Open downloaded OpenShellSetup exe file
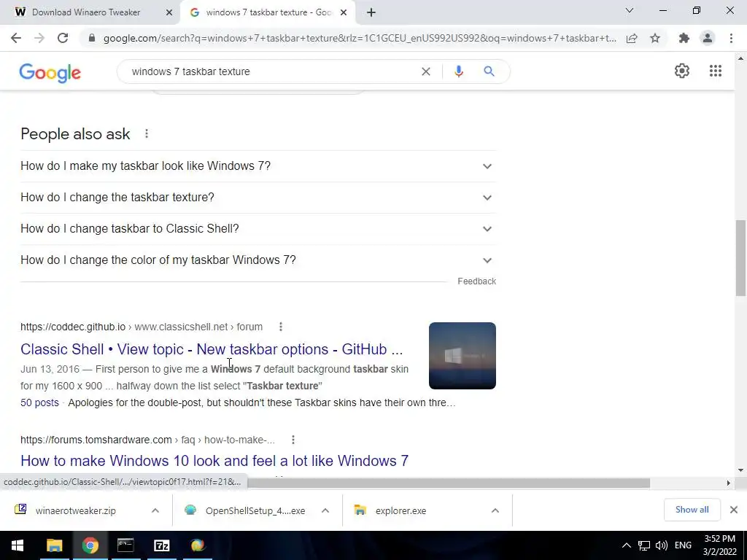 [x=255, y=510]
